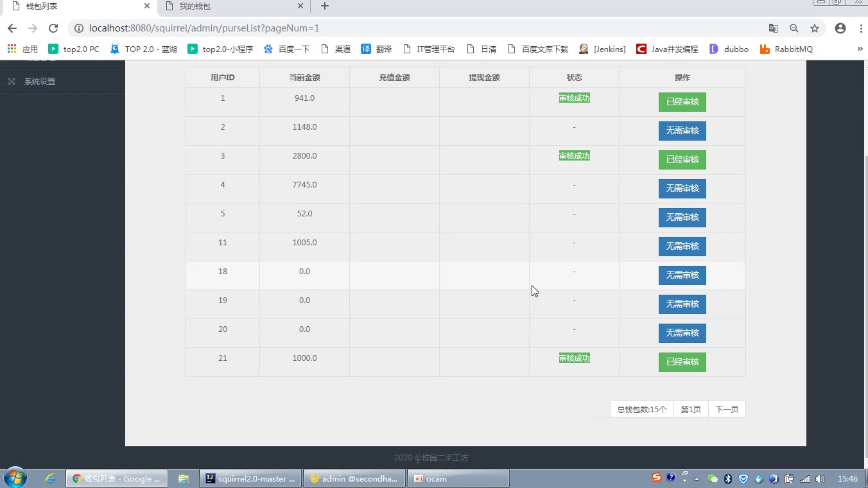868x488 pixels.
Task: Switch to squirrel2.0-master IntelliJ taskbar window
Action: pyautogui.click(x=251, y=478)
